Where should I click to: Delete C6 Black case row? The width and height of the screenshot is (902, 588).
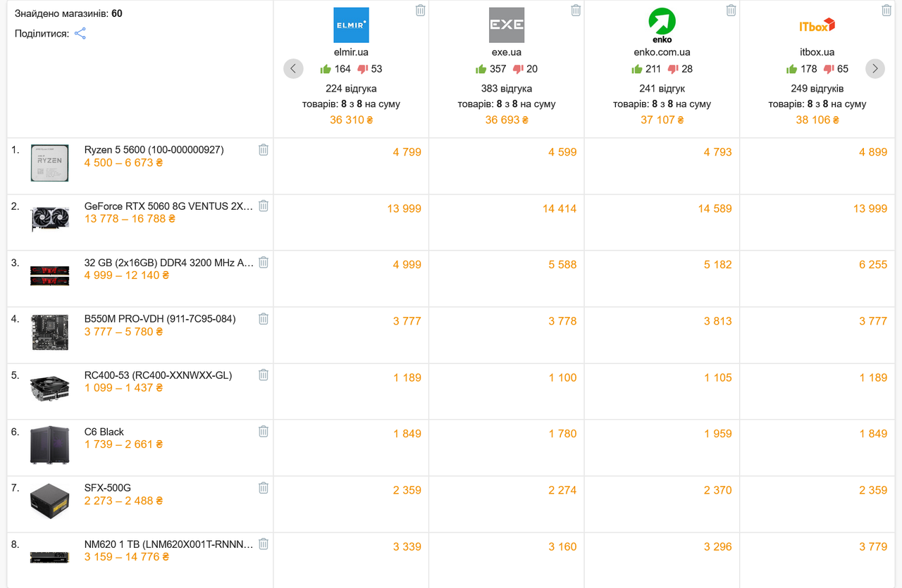[264, 431]
